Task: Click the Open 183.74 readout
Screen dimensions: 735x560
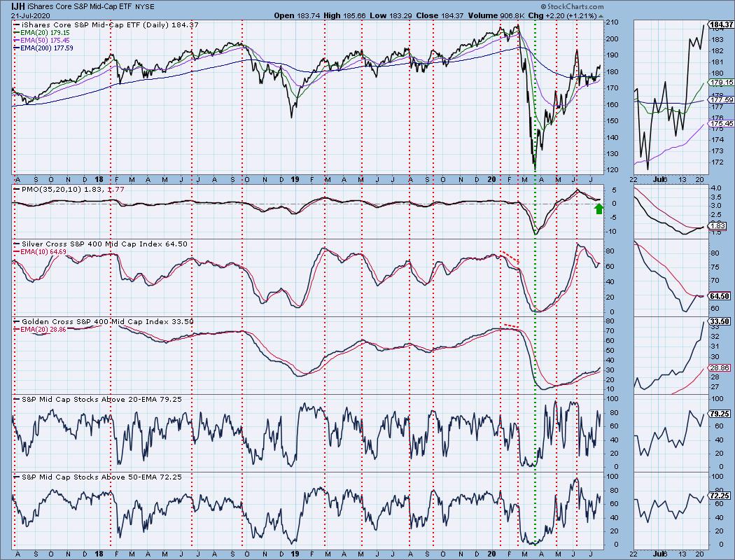Action: click(297, 15)
